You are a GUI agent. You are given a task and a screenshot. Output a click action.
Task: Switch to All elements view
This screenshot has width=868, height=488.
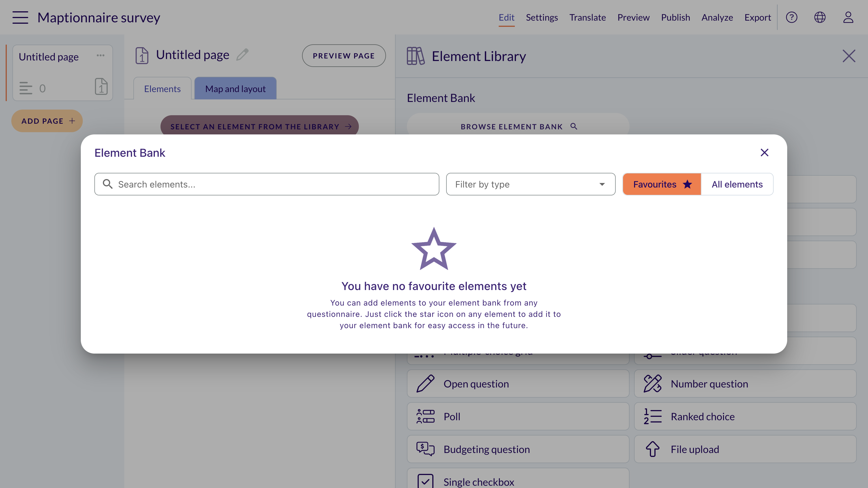737,184
